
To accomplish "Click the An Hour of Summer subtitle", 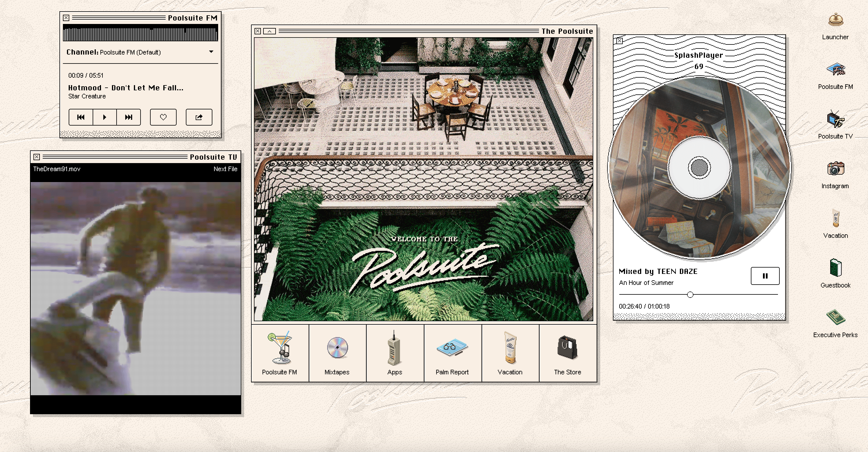I will point(646,283).
